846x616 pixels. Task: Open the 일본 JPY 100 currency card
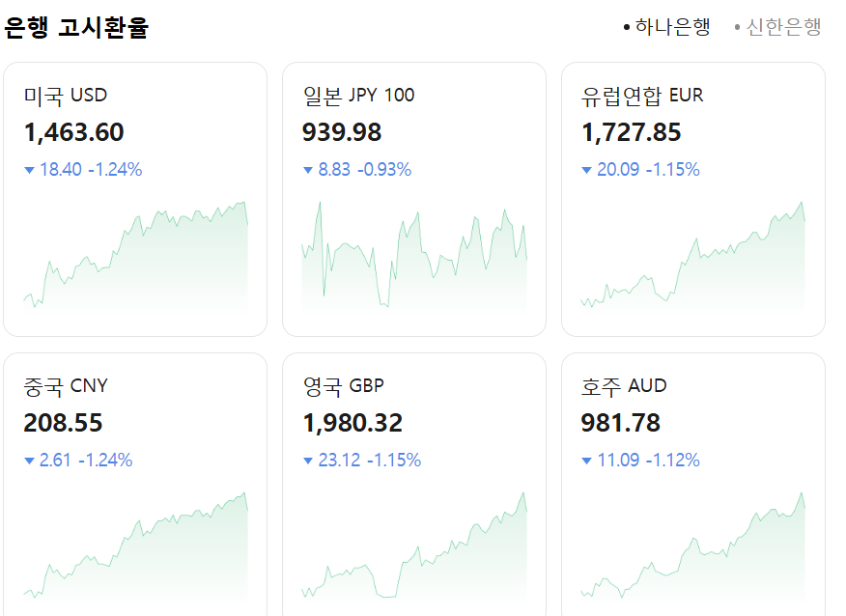[x=413, y=193]
